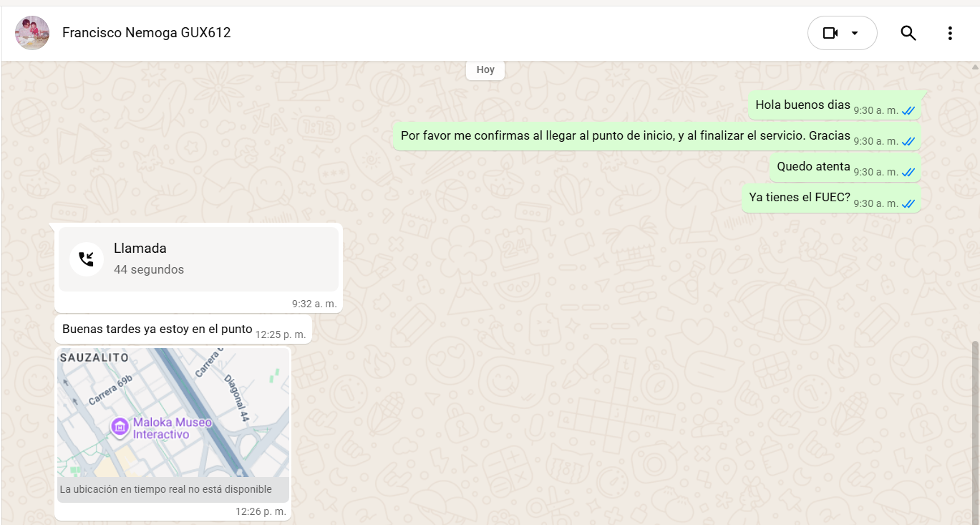This screenshot has height=525, width=980.
Task: Click read checkmarks on "Hola buenos dias"
Action: pyautogui.click(x=908, y=110)
